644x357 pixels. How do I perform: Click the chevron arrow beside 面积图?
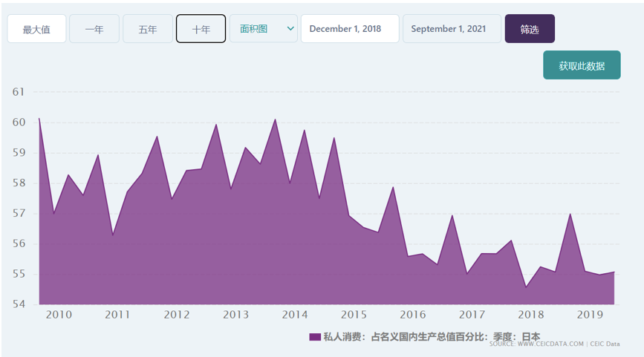(x=290, y=29)
